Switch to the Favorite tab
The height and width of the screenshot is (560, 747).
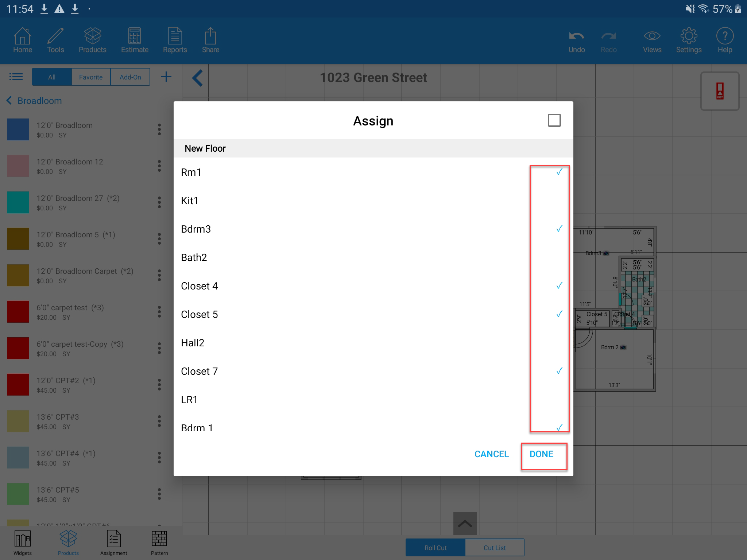pyautogui.click(x=91, y=77)
